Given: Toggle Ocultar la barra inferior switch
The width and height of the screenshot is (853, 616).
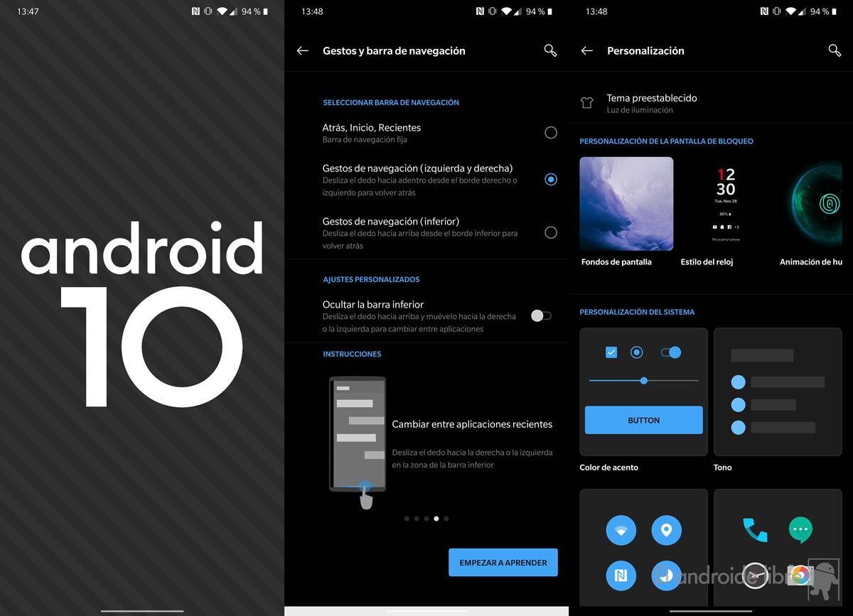Looking at the screenshot, I should tap(541, 316).
